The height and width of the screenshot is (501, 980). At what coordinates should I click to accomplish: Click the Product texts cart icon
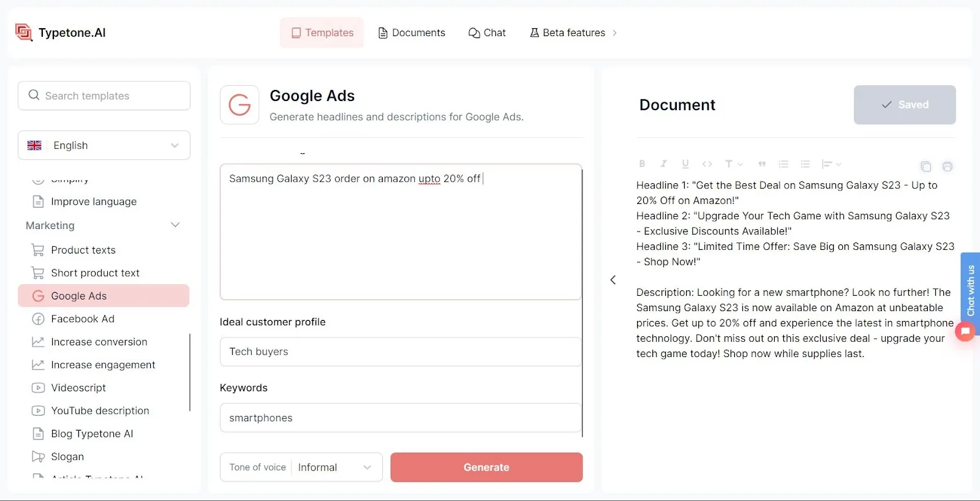click(x=38, y=250)
